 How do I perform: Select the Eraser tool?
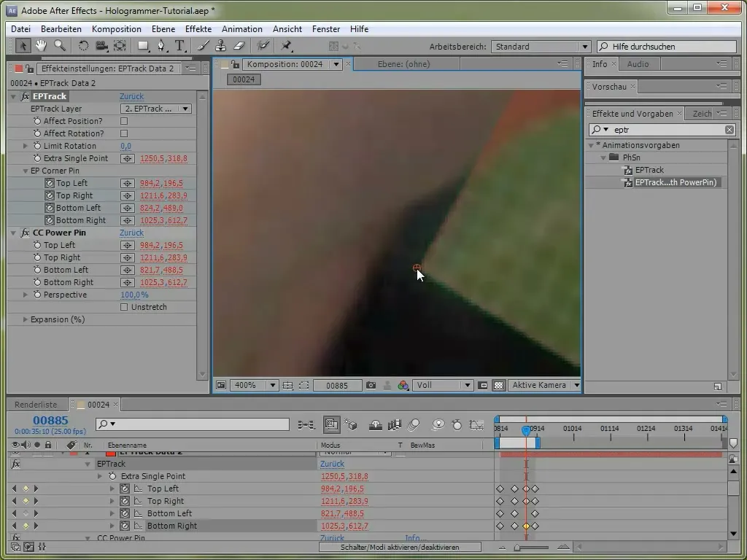tap(239, 46)
